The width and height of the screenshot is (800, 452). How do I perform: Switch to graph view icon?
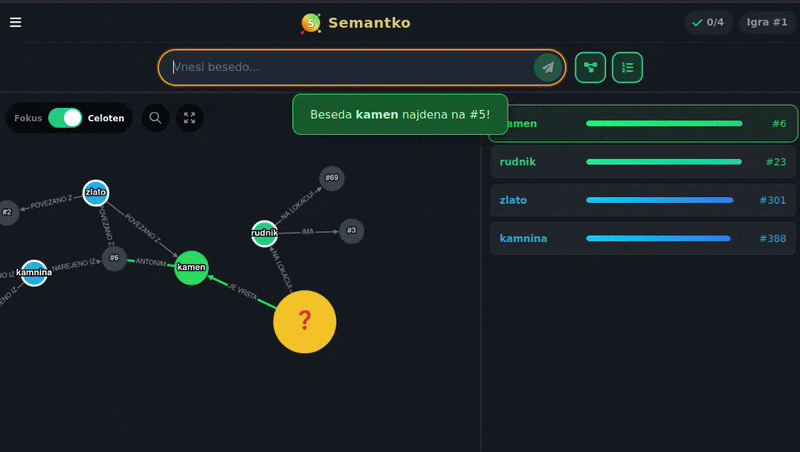[590, 68]
